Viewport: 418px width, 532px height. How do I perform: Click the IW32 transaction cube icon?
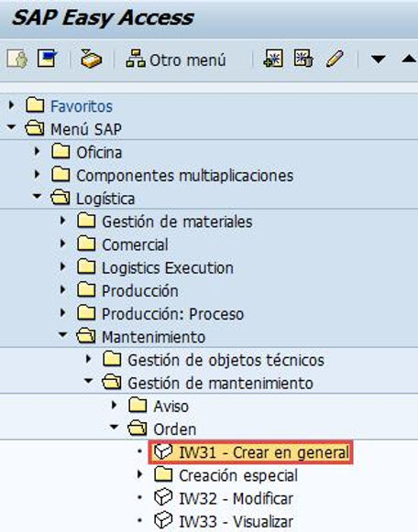tap(163, 498)
